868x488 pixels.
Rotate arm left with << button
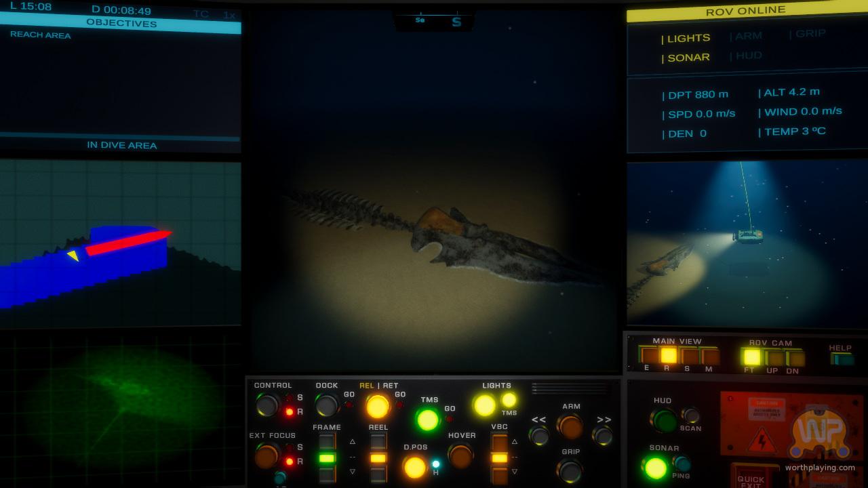(x=539, y=435)
